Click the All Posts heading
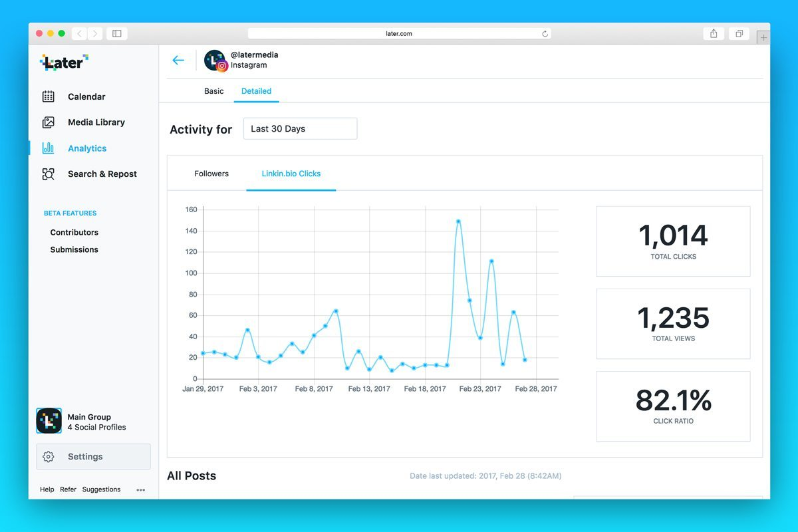 coord(192,475)
